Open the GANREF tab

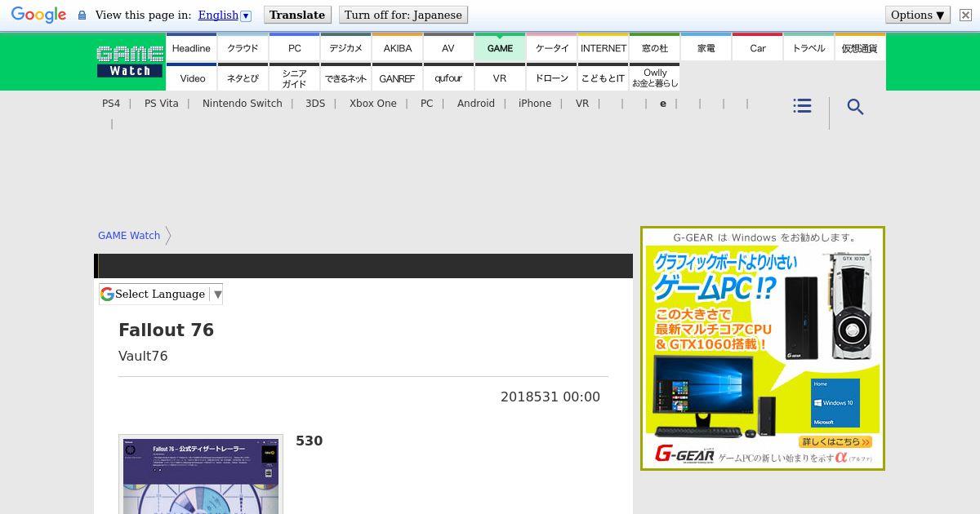pyautogui.click(x=397, y=78)
